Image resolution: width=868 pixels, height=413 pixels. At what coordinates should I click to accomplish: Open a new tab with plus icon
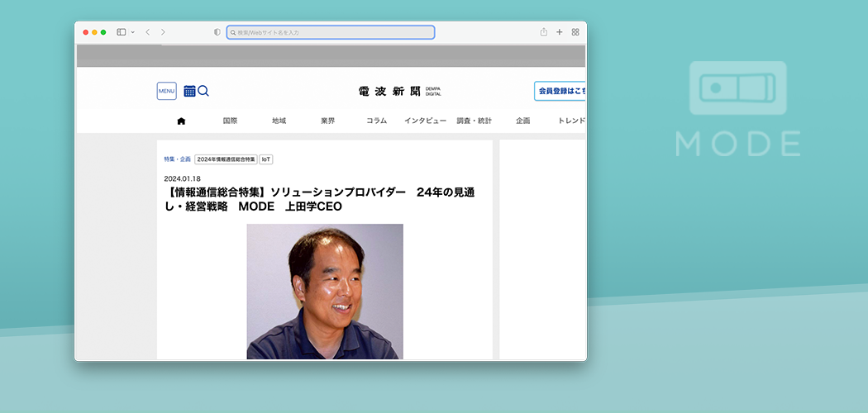(560, 32)
